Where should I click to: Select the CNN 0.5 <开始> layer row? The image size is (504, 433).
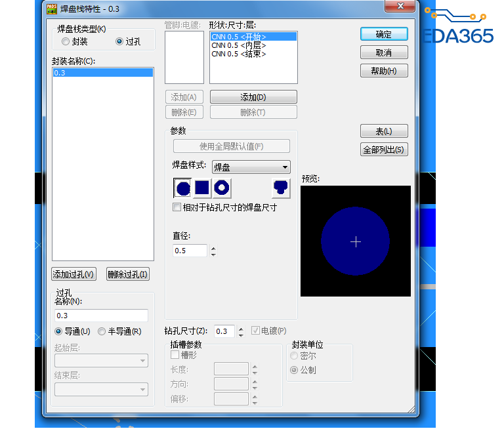[253, 37]
